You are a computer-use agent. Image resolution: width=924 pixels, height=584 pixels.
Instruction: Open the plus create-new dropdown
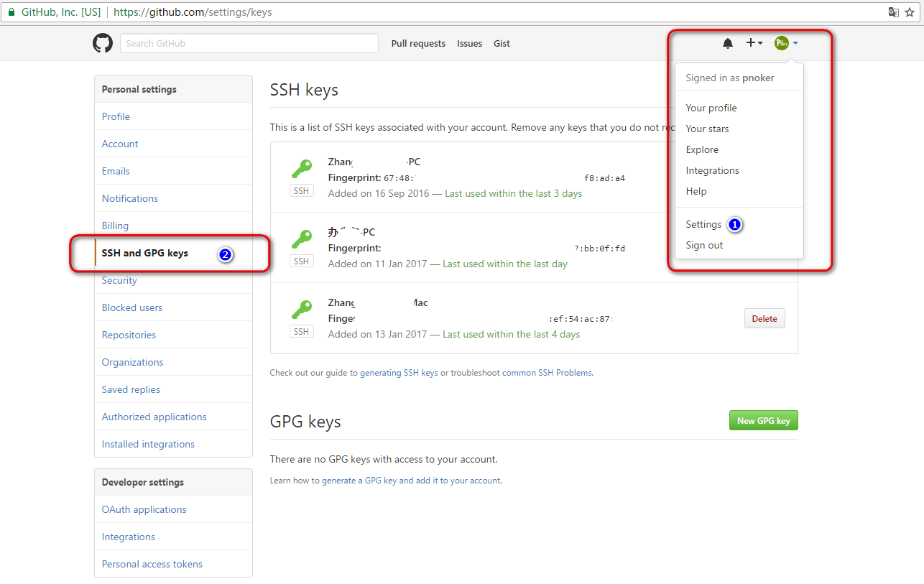click(x=754, y=43)
